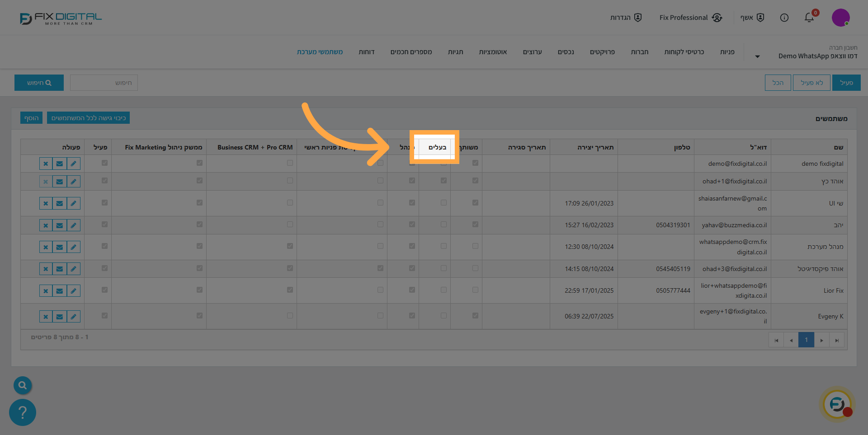Screen dimensions: 868x435
Task: Click the הוסף add button
Action: tap(31, 118)
